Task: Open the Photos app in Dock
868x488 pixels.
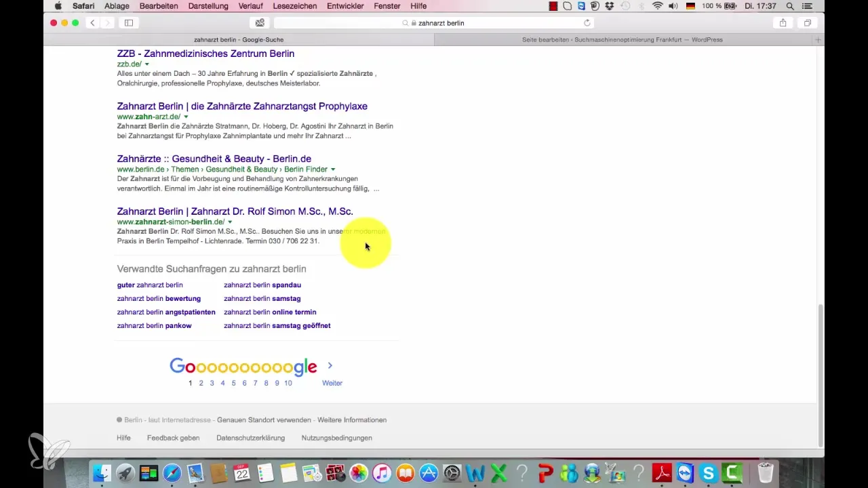Action: point(359,472)
